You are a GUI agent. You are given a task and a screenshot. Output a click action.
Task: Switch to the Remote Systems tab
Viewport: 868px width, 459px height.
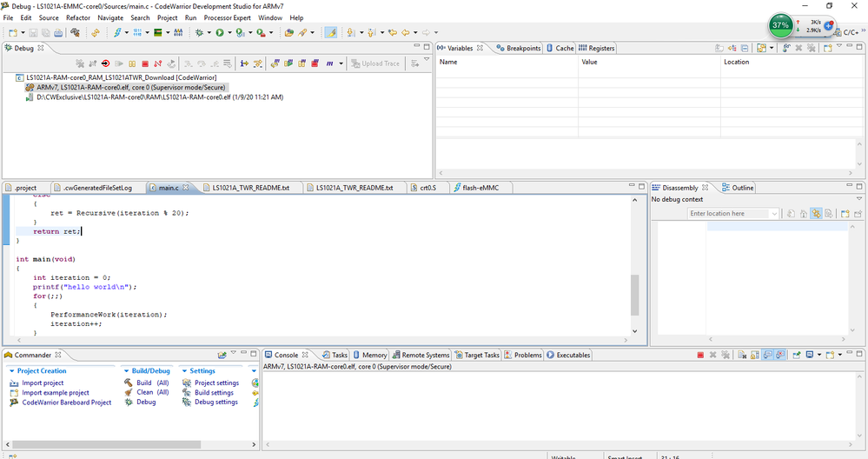click(421, 355)
